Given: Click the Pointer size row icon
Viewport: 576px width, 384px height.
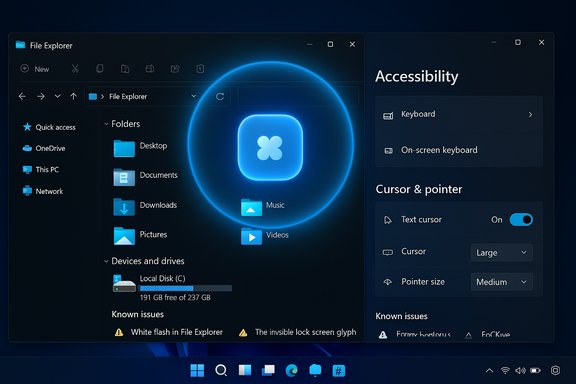Looking at the screenshot, I should 388,282.
